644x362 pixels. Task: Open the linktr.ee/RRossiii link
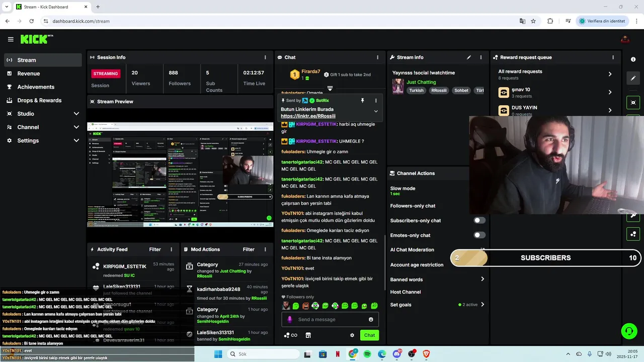(x=308, y=116)
